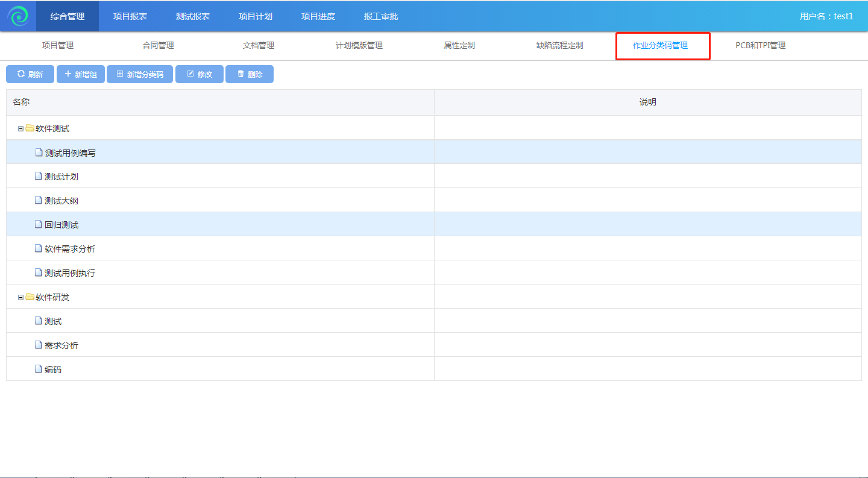868x478 pixels.
Task: Click the 刷新 refresh button
Action: [x=30, y=74]
